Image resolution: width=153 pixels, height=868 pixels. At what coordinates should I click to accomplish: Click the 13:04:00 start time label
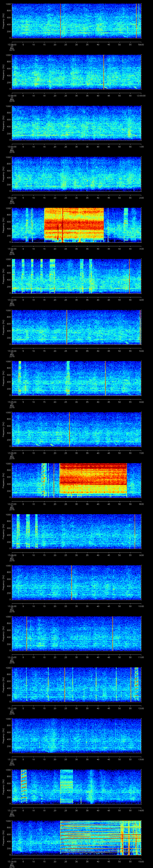tap(12, 351)
